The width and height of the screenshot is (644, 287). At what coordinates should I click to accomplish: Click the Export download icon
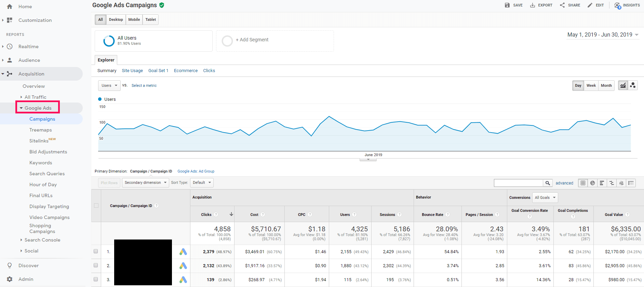pos(533,5)
